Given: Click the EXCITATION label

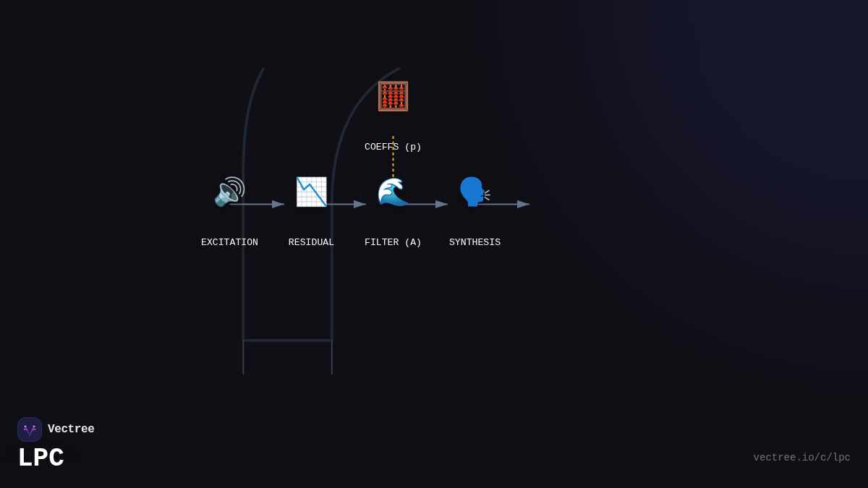Looking at the screenshot, I should [229, 242].
